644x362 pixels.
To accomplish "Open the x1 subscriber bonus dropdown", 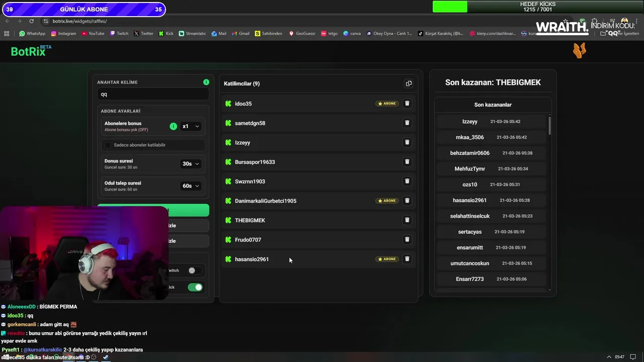I will pyautogui.click(x=191, y=126).
